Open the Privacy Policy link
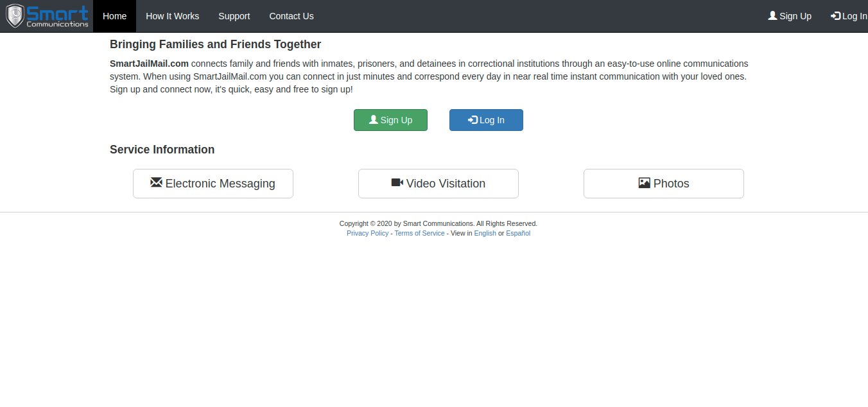This screenshot has height=407, width=868. click(x=367, y=233)
